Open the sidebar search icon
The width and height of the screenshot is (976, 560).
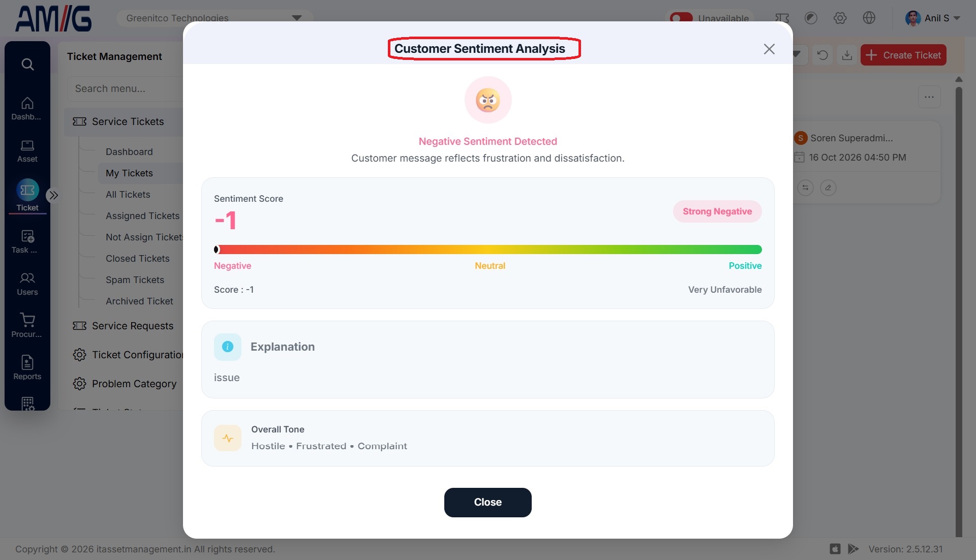27,65
